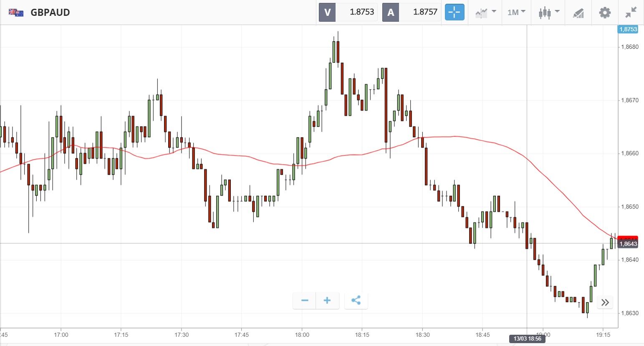
Task: Click the GBPAUD flag icon
Action: pos(16,13)
